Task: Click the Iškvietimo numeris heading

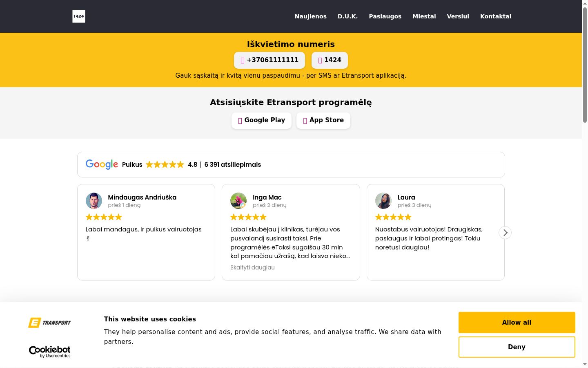Action: [291, 44]
